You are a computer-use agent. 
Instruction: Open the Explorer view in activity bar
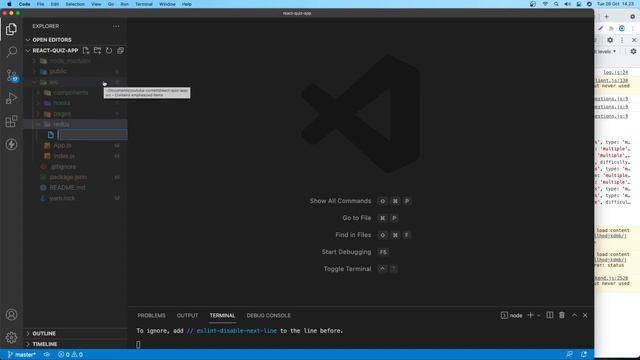[11, 29]
